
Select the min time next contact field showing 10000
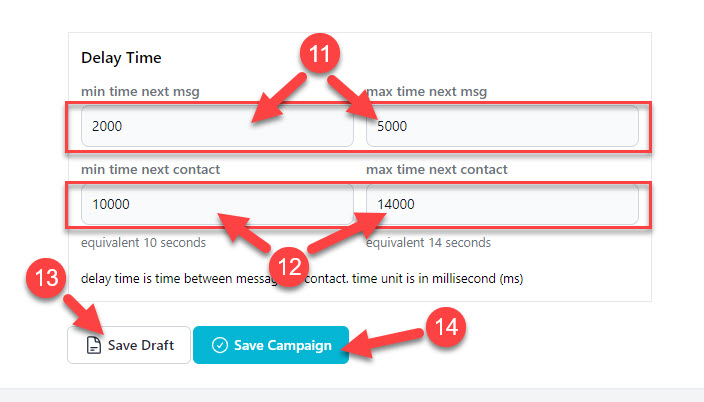click(x=217, y=204)
